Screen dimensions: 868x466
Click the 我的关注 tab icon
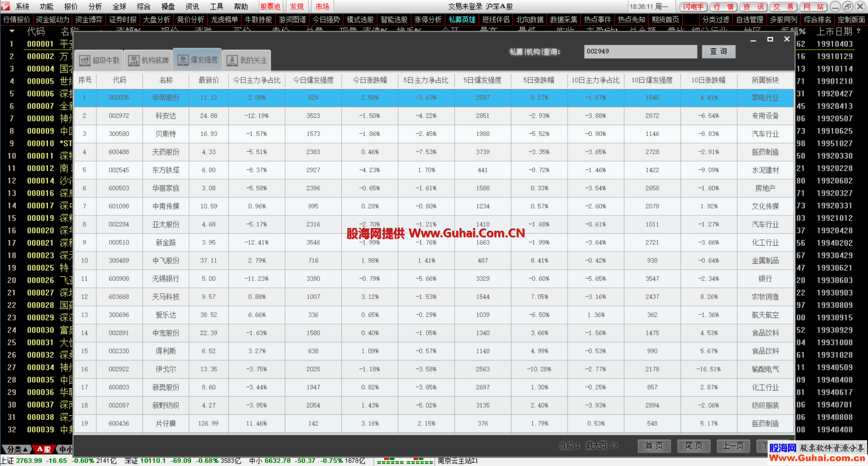(x=232, y=61)
